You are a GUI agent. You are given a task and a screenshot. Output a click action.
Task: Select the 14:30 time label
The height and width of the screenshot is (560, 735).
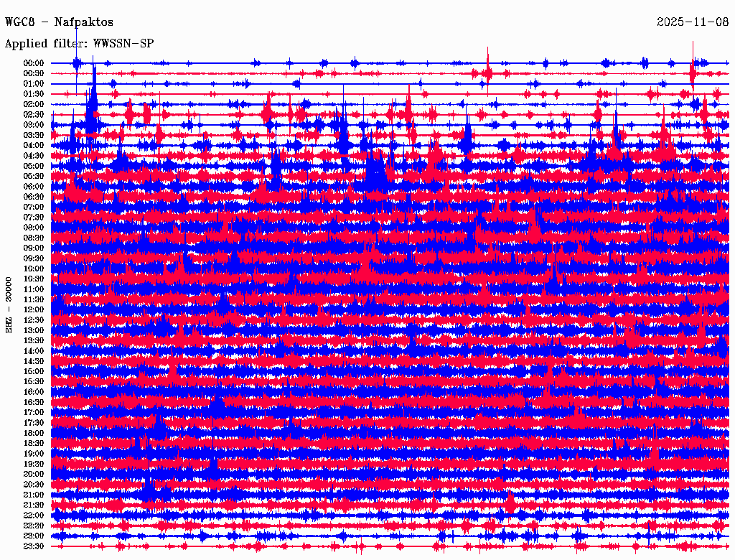point(34,362)
